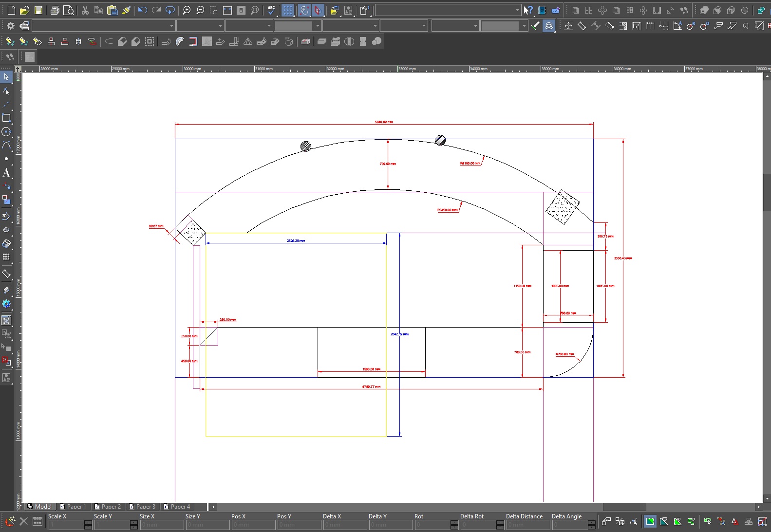771x532 pixels.
Task: Expand the layer dropdown in property toolbar
Action: [x=171, y=26]
